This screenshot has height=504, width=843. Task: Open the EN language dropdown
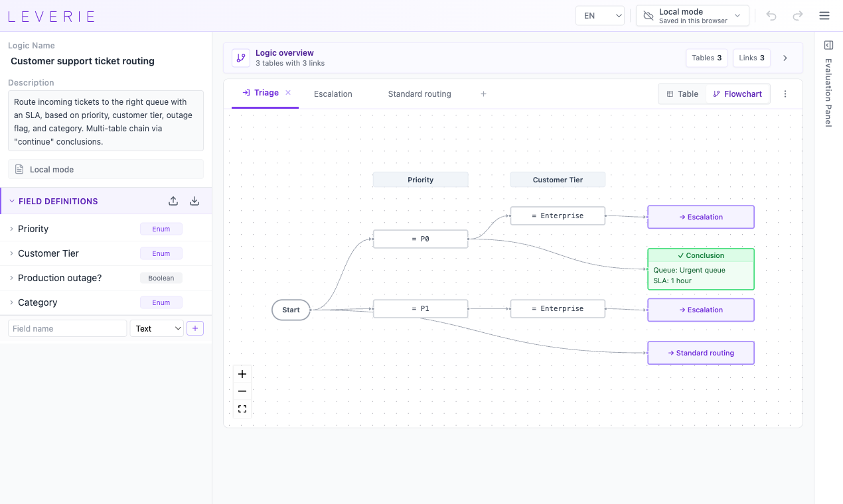pos(600,16)
